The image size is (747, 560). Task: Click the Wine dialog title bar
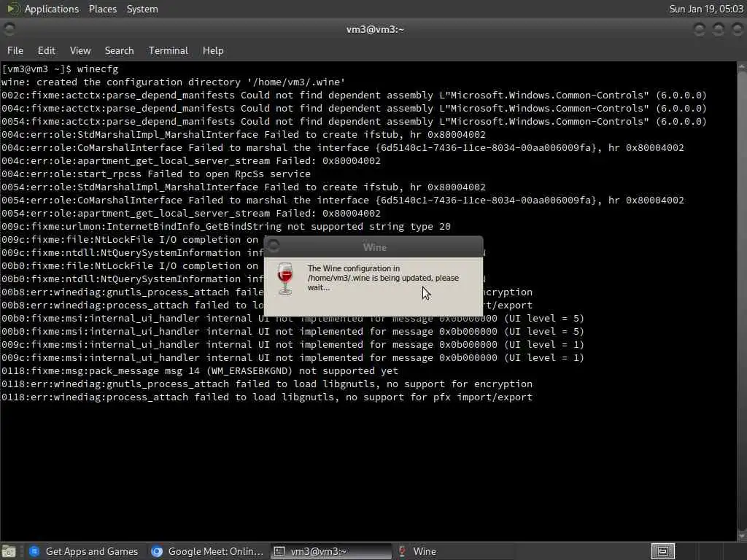373,246
